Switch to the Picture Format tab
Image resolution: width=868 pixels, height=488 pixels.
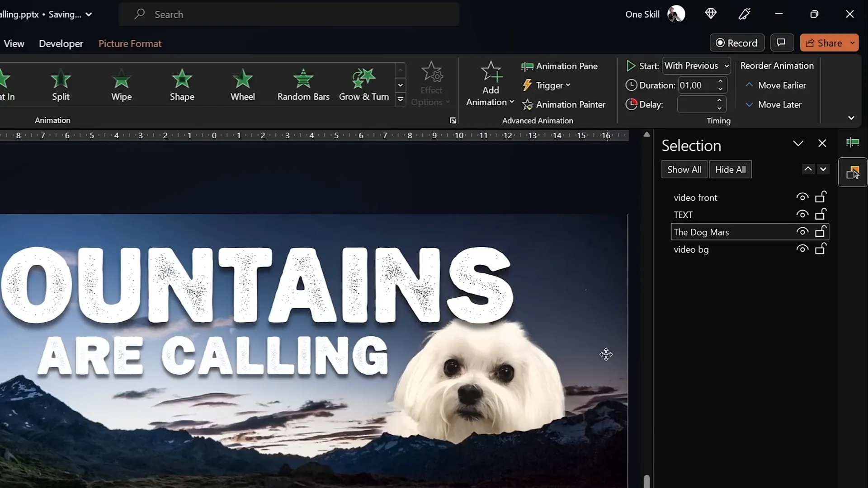coord(130,43)
